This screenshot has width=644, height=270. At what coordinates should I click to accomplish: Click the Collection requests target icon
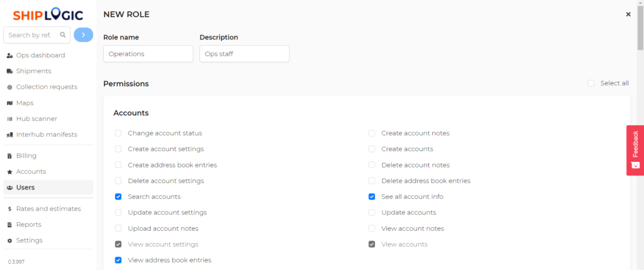(x=10, y=87)
